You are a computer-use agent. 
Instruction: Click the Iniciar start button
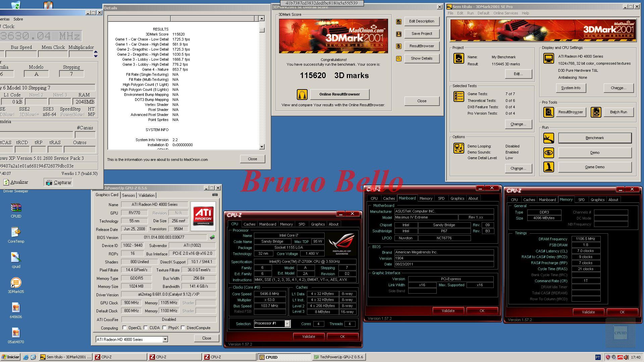tap(10, 357)
